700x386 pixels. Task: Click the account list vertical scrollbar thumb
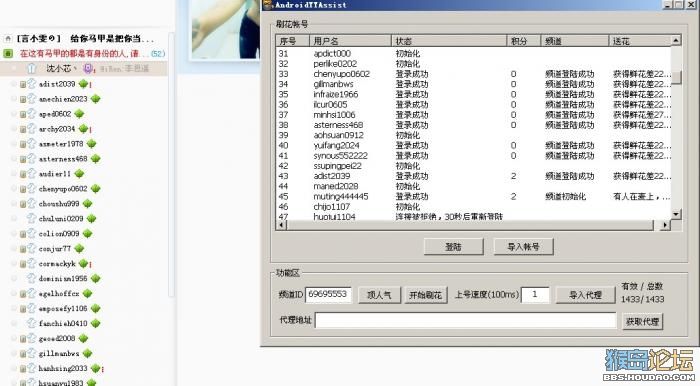point(676,77)
